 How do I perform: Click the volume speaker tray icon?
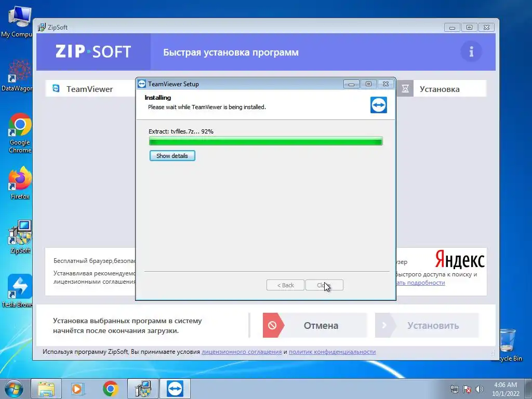(480, 389)
